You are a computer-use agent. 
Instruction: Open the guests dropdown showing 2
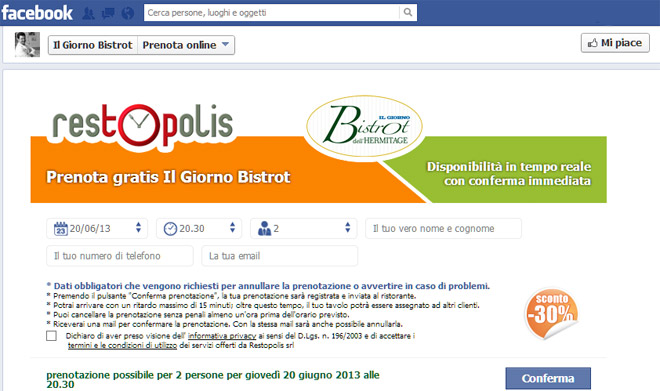point(303,229)
